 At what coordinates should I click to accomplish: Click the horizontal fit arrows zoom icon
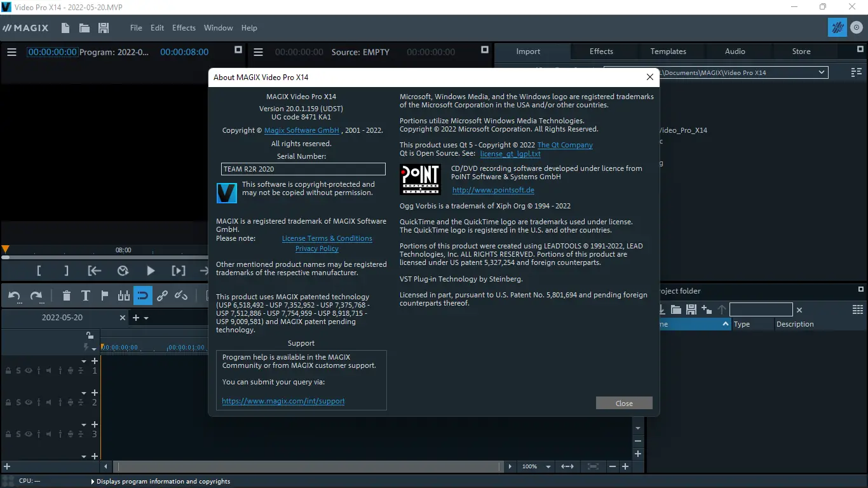tap(567, 466)
